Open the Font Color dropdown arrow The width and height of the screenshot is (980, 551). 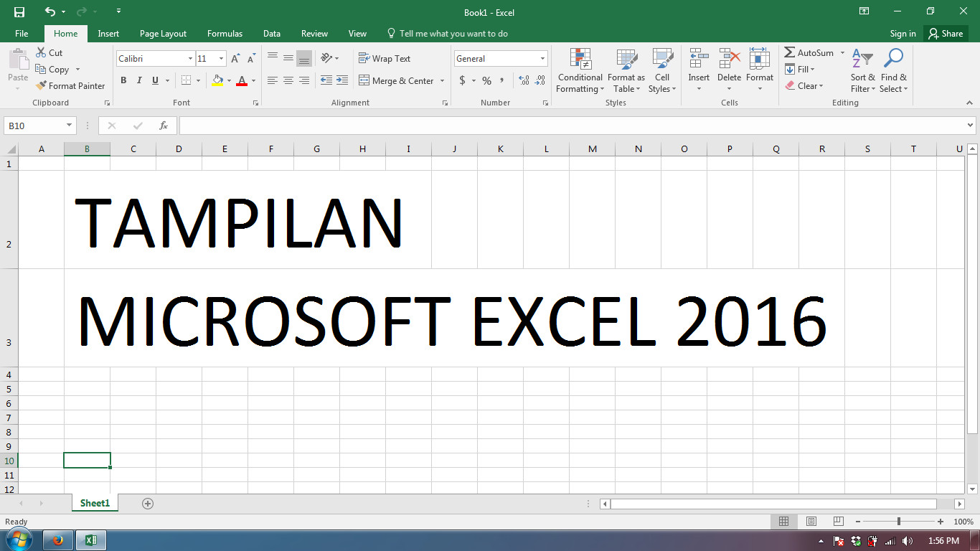coord(253,81)
